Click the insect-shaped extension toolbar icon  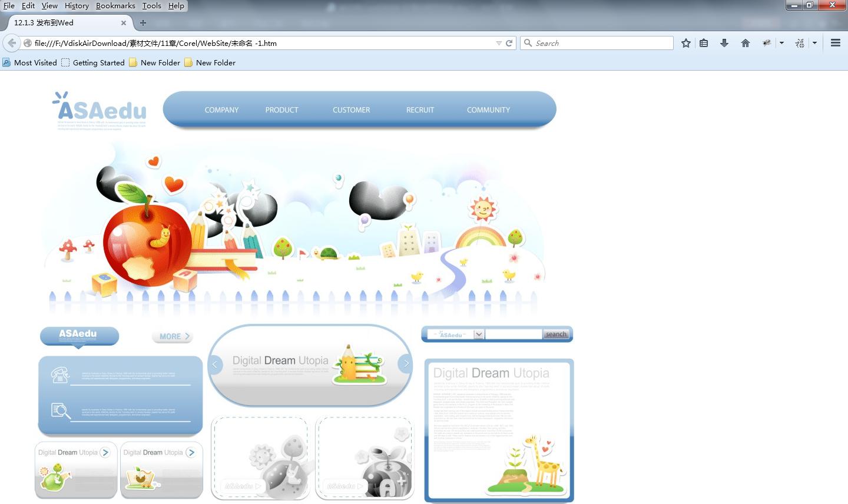tap(767, 43)
